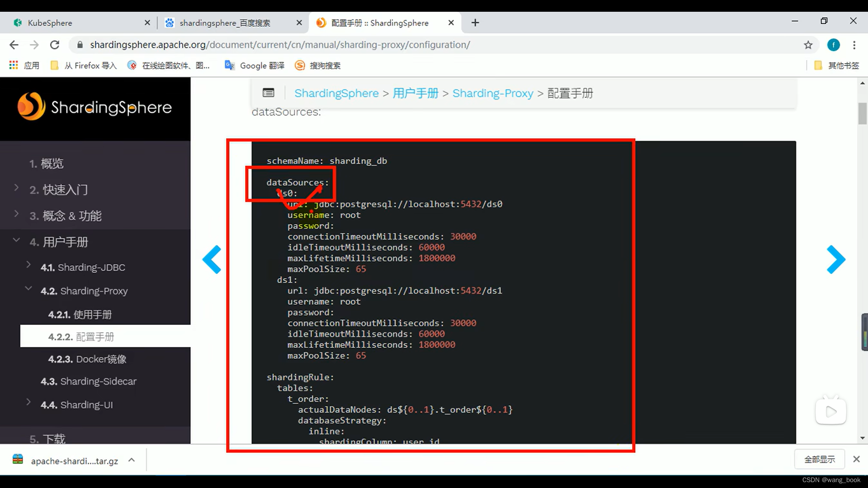The height and width of the screenshot is (488, 868).
Task: Click the page vertical scrollbar thumb
Action: coord(863,113)
